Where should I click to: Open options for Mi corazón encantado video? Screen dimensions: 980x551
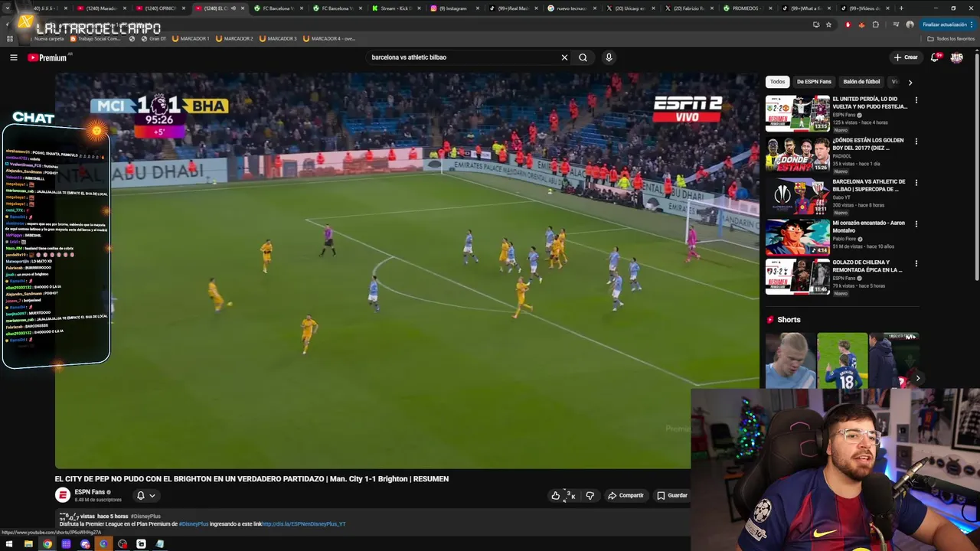click(x=916, y=224)
